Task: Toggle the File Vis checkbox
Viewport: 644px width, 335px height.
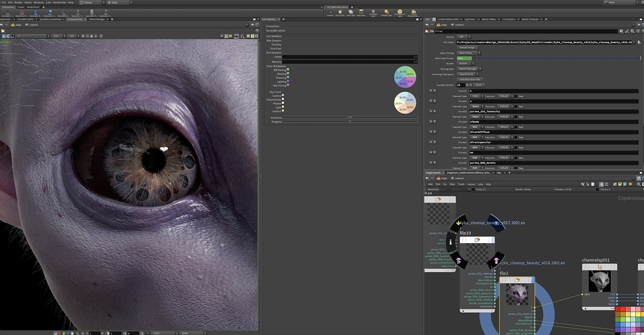Action: point(597,189)
